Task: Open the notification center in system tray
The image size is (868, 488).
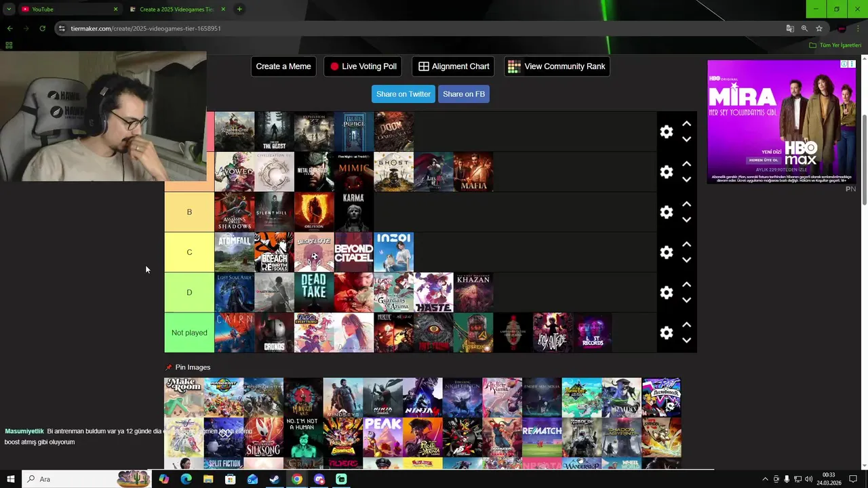Action: point(853,479)
